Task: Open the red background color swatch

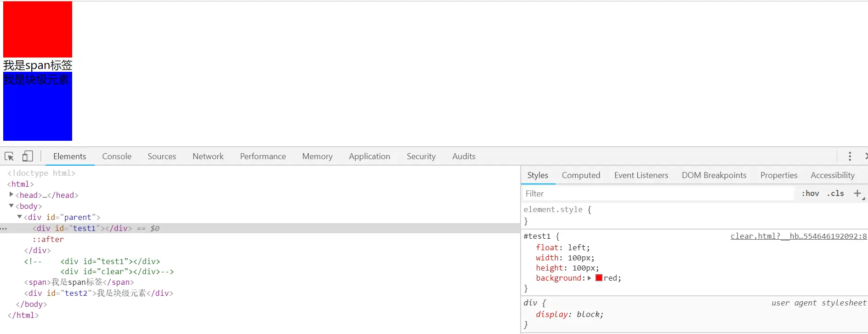Action: [x=599, y=278]
